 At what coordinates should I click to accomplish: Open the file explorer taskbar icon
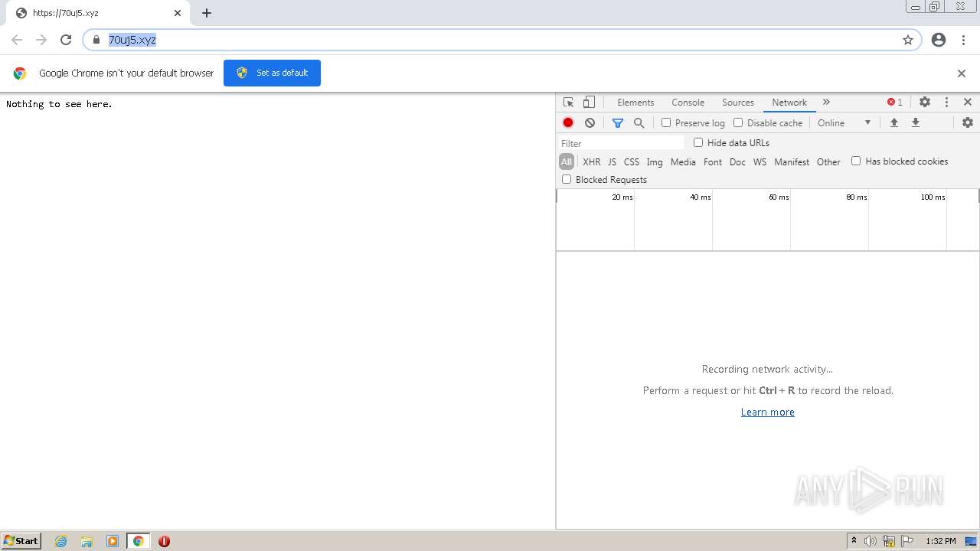(87, 541)
